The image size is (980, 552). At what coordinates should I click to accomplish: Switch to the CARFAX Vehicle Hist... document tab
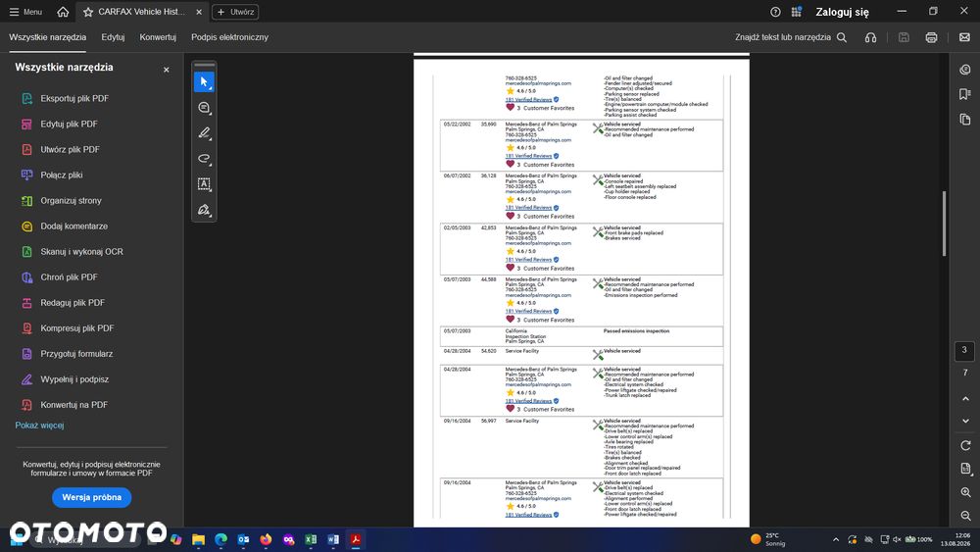tap(140, 12)
